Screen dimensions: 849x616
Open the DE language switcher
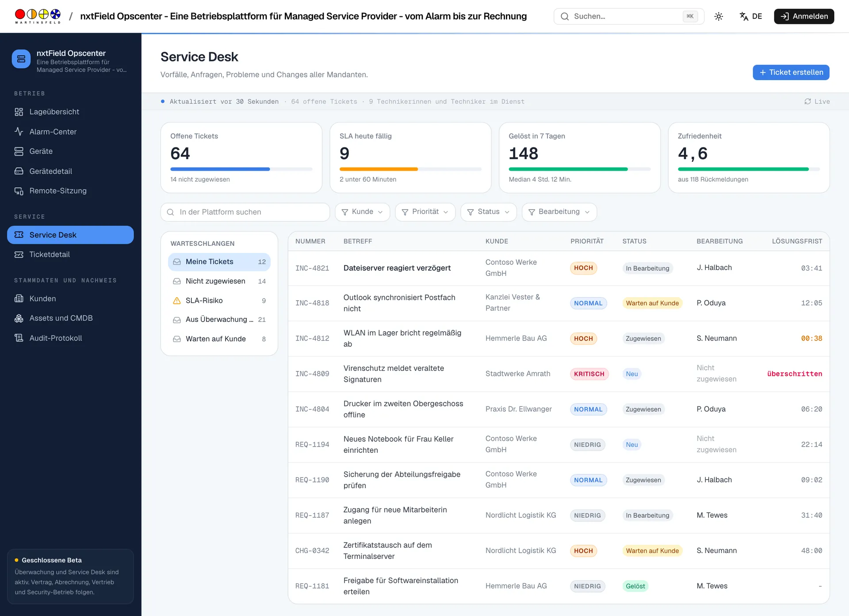point(751,16)
